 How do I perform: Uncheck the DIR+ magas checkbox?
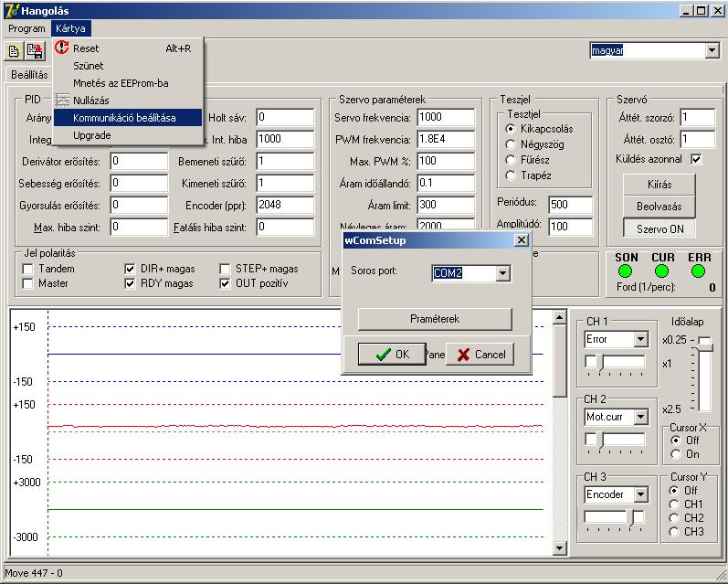(x=131, y=270)
